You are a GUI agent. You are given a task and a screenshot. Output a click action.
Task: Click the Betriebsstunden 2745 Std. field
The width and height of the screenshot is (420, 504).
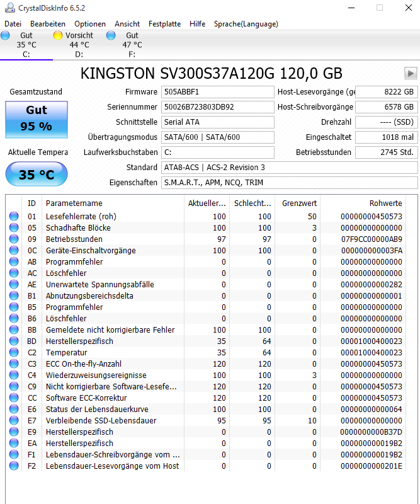(386, 152)
